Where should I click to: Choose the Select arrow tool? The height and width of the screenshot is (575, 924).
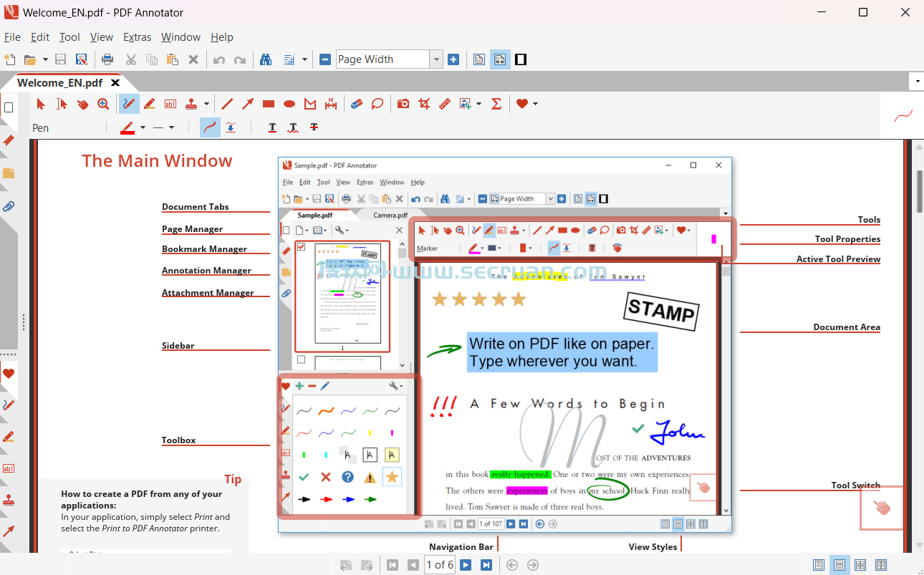pyautogui.click(x=41, y=104)
